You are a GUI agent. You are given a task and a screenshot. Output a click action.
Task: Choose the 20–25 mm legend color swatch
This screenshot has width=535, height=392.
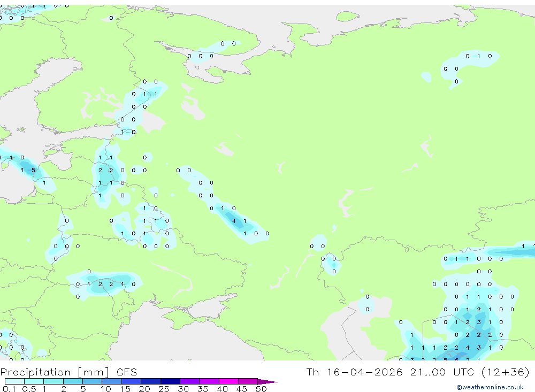click(x=151, y=381)
